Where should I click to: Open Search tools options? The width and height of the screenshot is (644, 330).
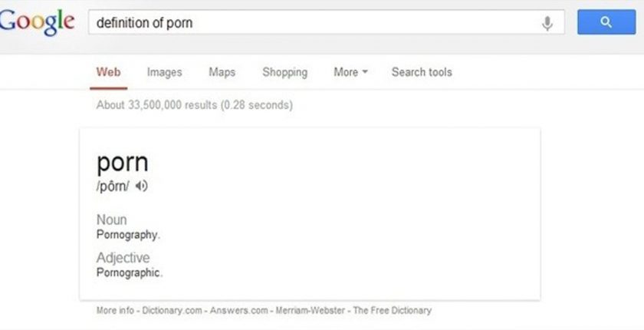click(422, 72)
